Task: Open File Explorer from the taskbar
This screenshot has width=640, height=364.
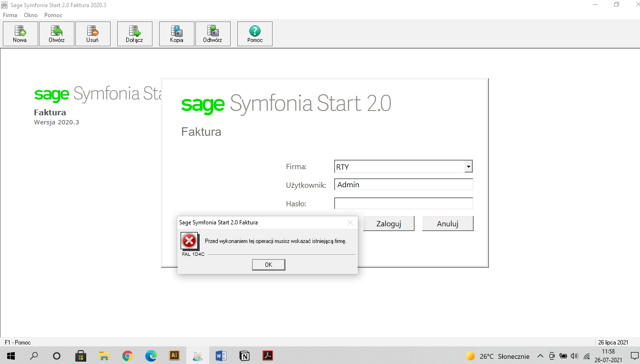Action: [x=104, y=355]
